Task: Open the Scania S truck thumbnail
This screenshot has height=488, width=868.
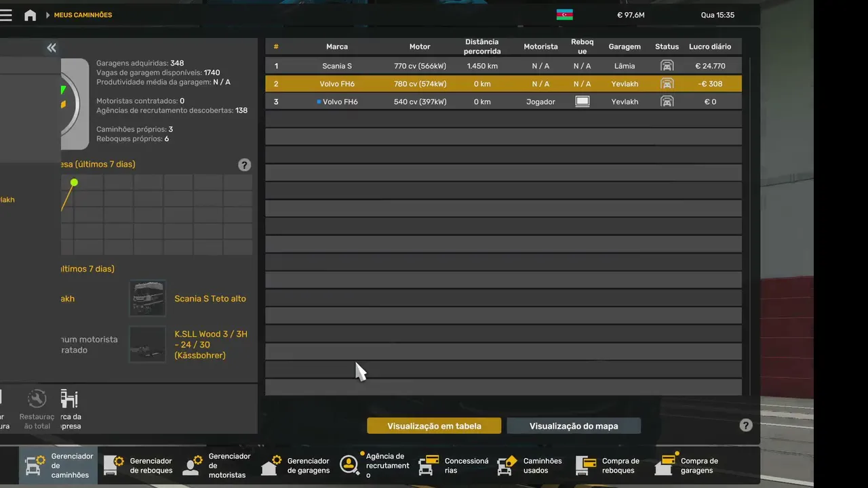Action: [147, 298]
